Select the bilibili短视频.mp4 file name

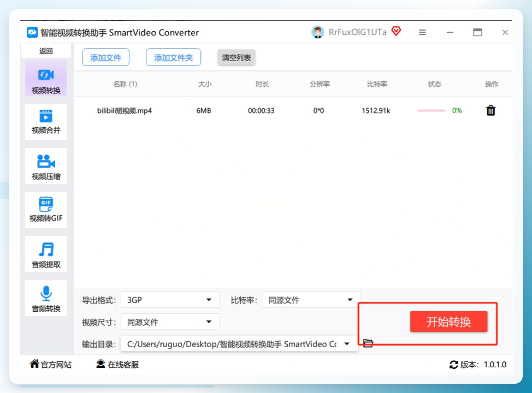[x=125, y=111]
